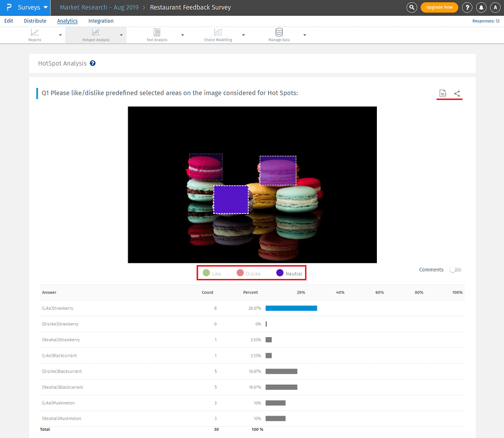
Task: Click the Choice Modelling toolbar icon
Action: pos(218,32)
